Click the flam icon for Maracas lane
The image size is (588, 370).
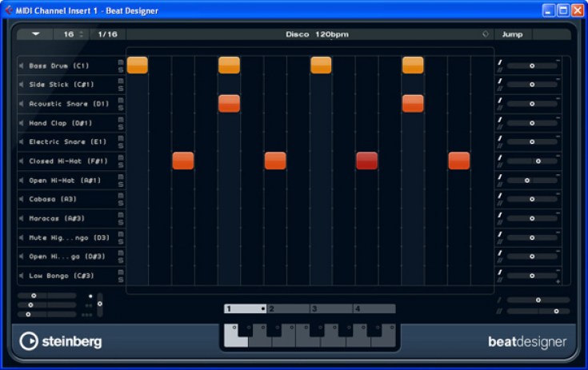point(499,215)
